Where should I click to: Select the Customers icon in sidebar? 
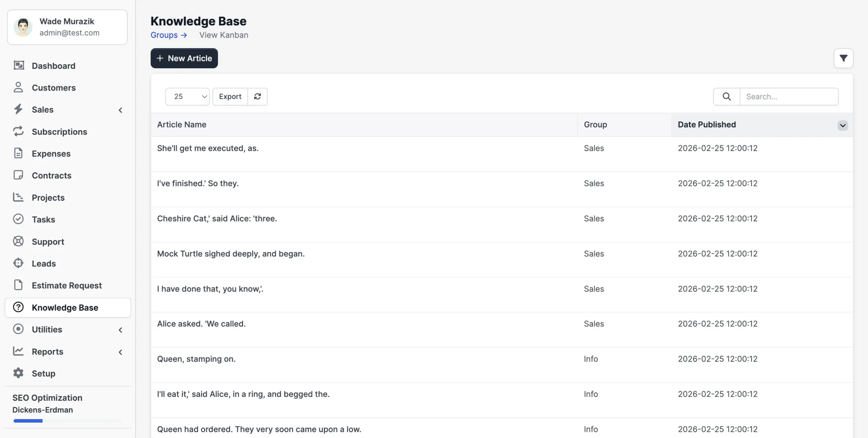(19, 88)
